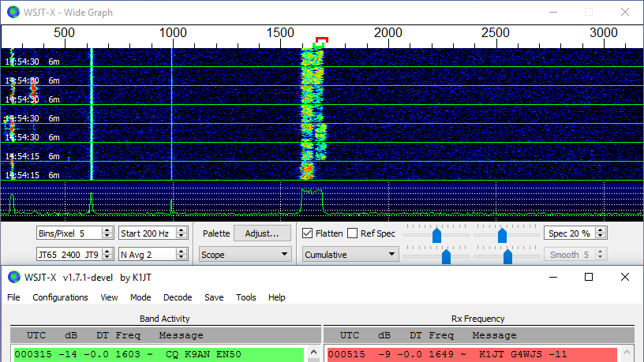644x362 pixels.
Task: Click the Rx Frequency heading
Action: tap(478, 319)
